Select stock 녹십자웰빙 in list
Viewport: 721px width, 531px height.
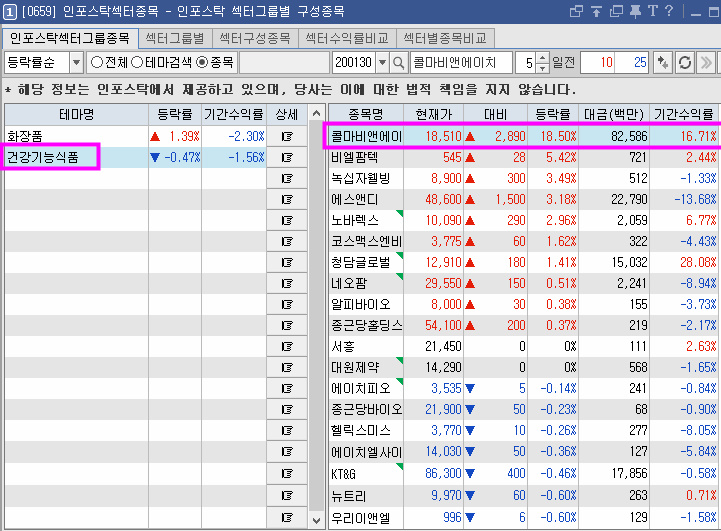coord(523,178)
